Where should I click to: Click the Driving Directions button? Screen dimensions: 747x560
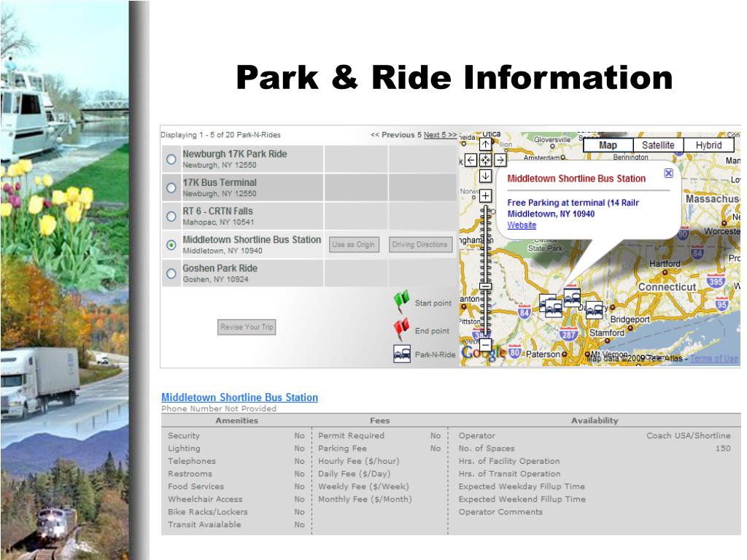419,245
